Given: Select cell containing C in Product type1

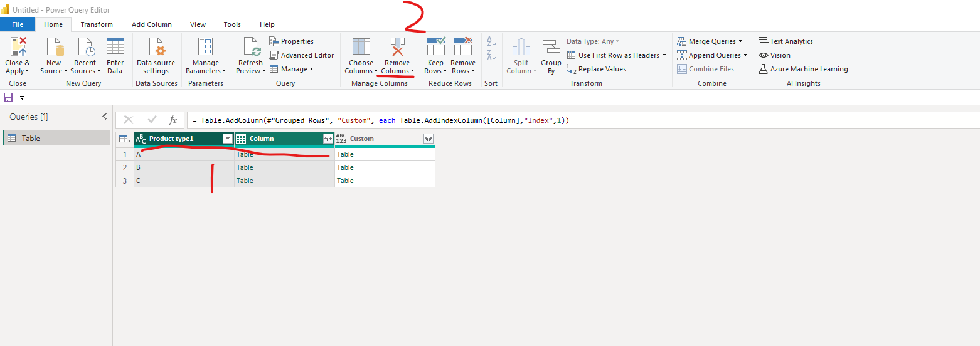Looking at the screenshot, I should [x=184, y=181].
